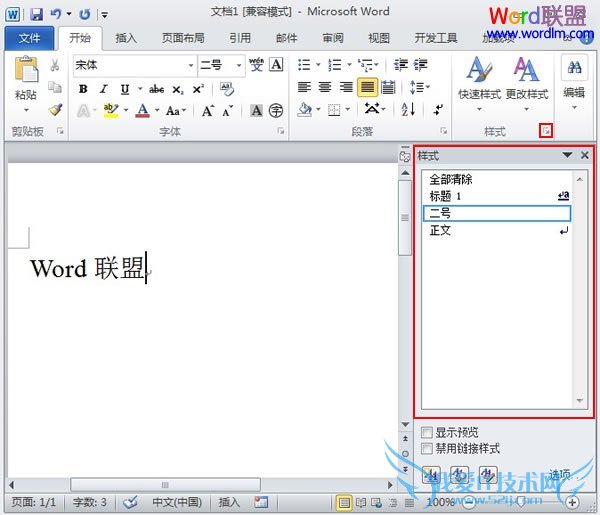Click the 更改样式 button
This screenshot has height=515, width=600.
(526, 80)
